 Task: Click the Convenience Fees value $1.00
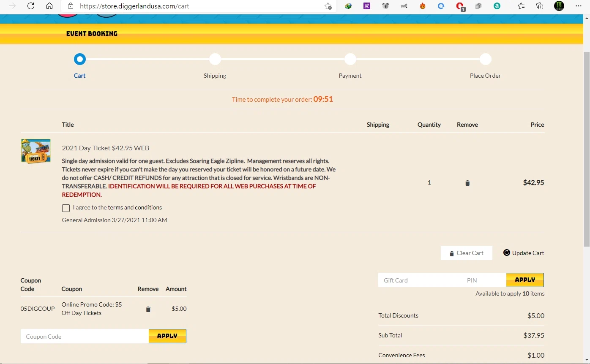[x=536, y=356]
